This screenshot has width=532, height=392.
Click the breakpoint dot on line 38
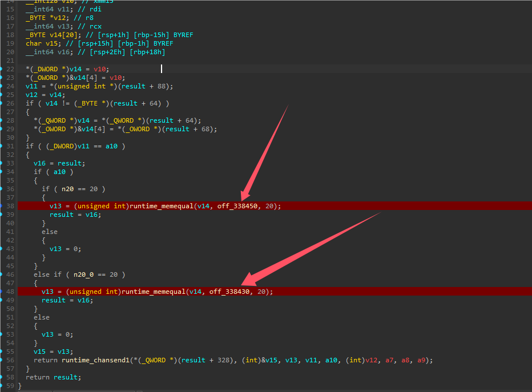(2, 206)
